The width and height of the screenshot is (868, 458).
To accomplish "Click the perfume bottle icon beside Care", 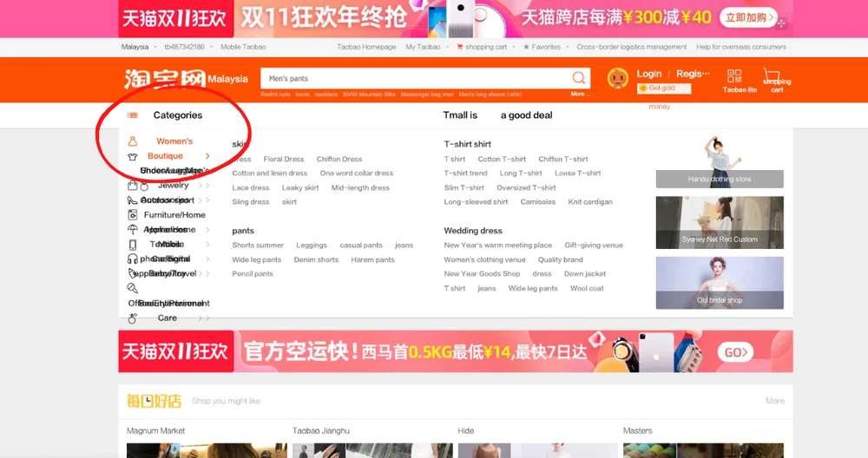I will point(132,318).
